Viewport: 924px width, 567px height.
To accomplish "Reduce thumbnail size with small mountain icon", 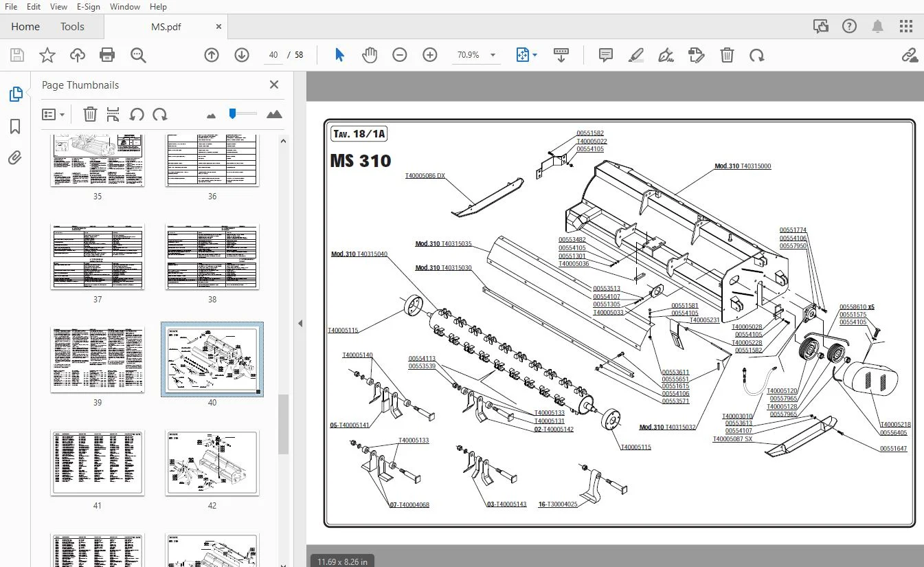I will pos(211,115).
